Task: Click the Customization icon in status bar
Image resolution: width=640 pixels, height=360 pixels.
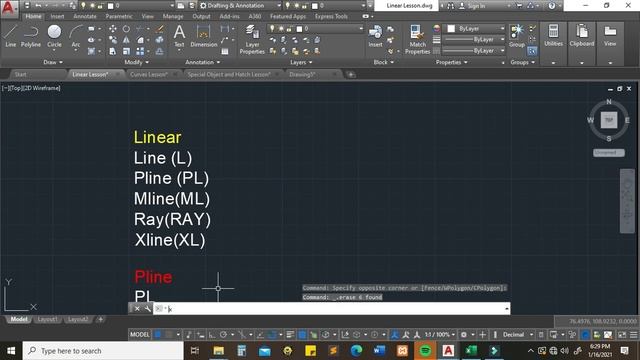Action: coord(633,335)
